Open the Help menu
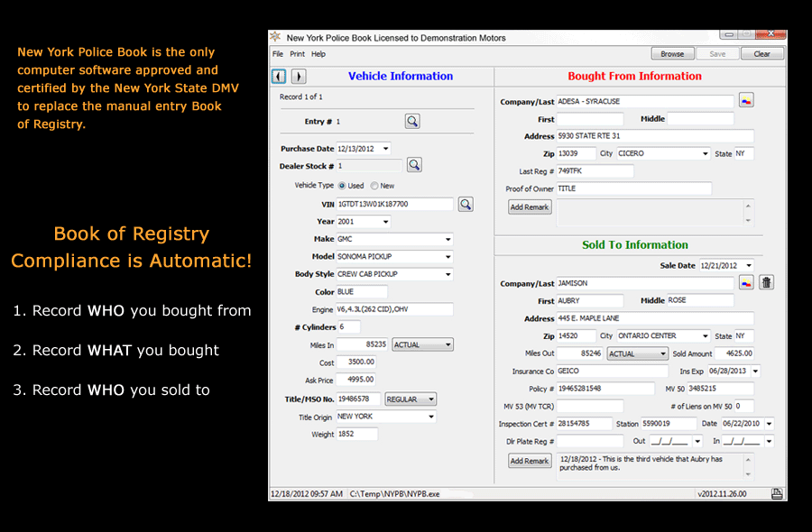812x532 pixels. pyautogui.click(x=318, y=54)
